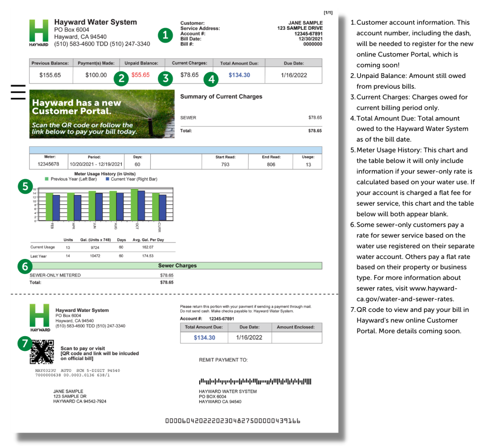This screenshot has width=477, height=448.
Task: Click marker 6 beside Sewer Charges
Action: tap(25, 266)
